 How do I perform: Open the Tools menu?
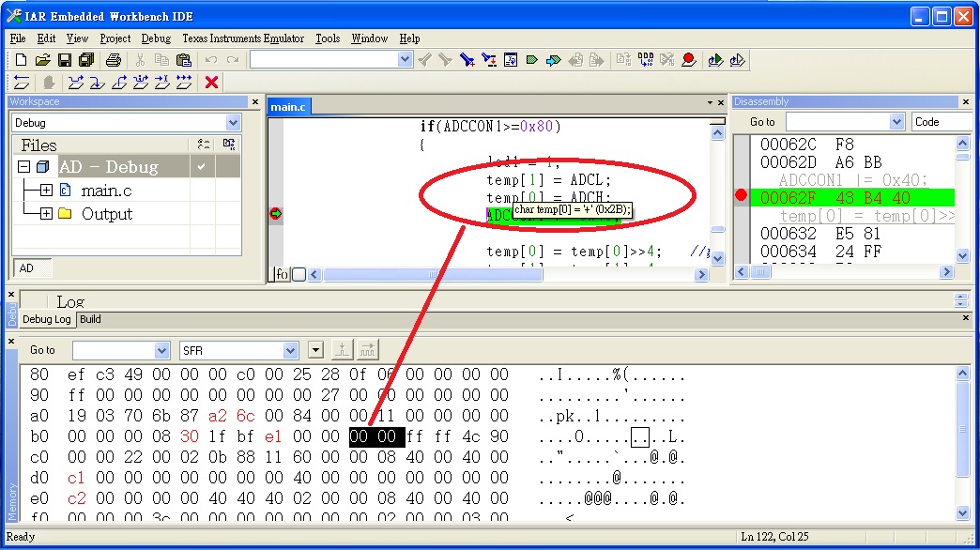[x=328, y=38]
